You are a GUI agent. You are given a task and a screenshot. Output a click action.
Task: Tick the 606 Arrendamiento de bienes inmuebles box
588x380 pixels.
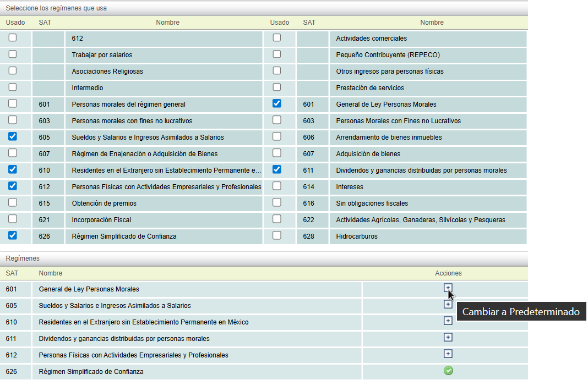coord(277,136)
